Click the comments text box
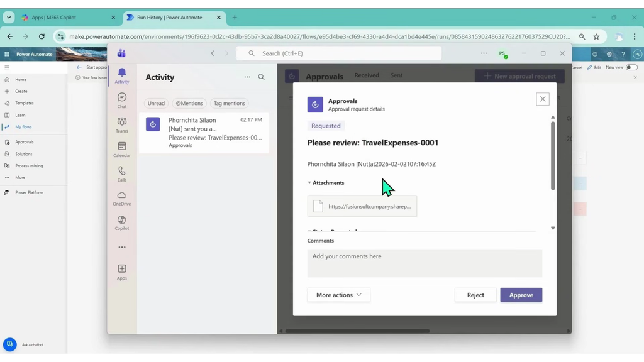644x362 pixels. point(425,263)
